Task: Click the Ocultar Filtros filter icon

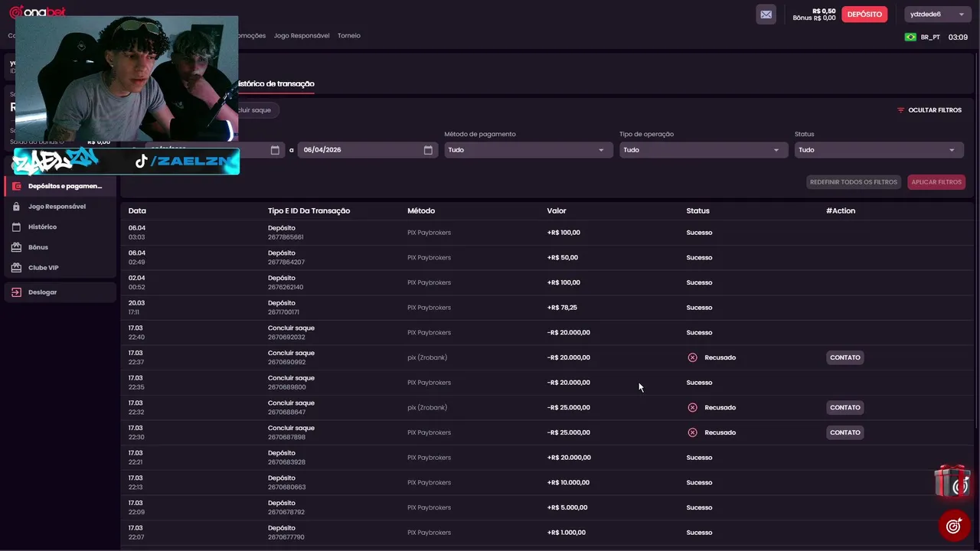Action: 901,110
